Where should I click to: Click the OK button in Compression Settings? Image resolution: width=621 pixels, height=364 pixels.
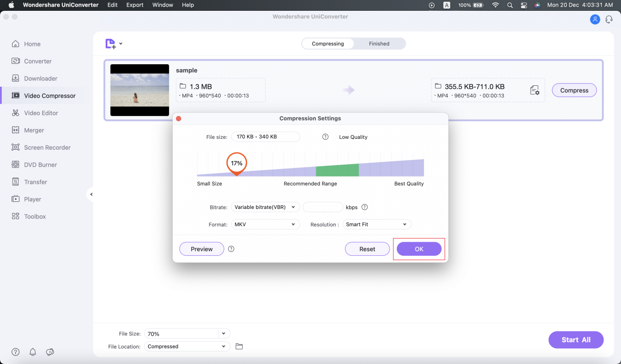[x=419, y=249]
